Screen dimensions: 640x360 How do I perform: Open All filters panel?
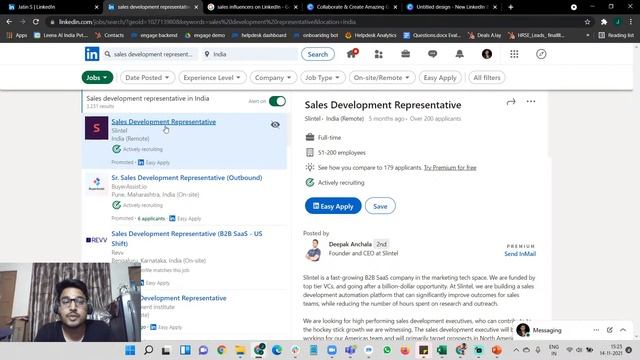(487, 78)
